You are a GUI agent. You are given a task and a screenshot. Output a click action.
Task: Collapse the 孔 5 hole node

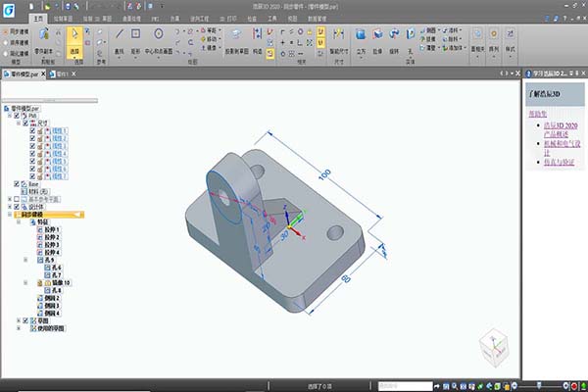[x=25, y=260]
